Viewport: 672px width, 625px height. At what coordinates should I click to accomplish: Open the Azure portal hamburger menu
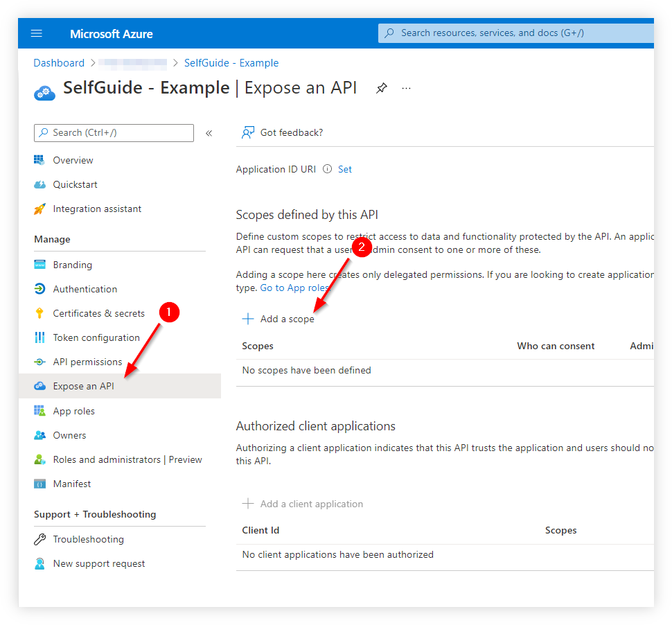click(x=36, y=33)
